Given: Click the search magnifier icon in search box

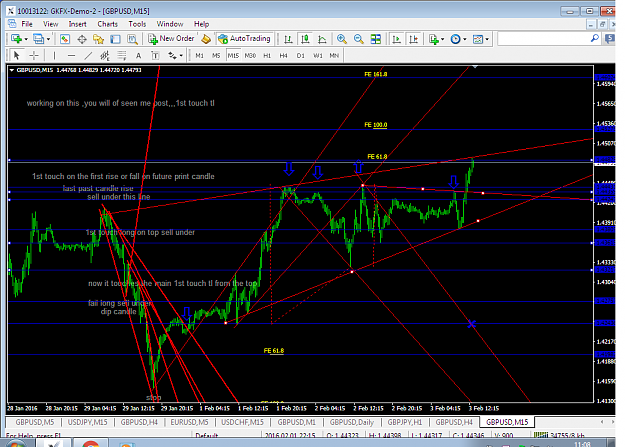Looking at the screenshot, I should pos(594,38).
